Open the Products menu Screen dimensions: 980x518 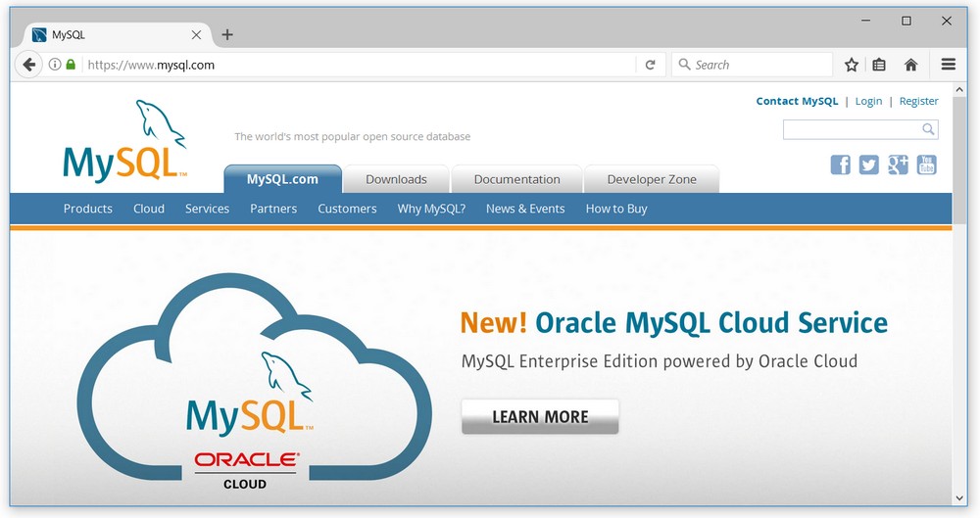[x=88, y=209]
